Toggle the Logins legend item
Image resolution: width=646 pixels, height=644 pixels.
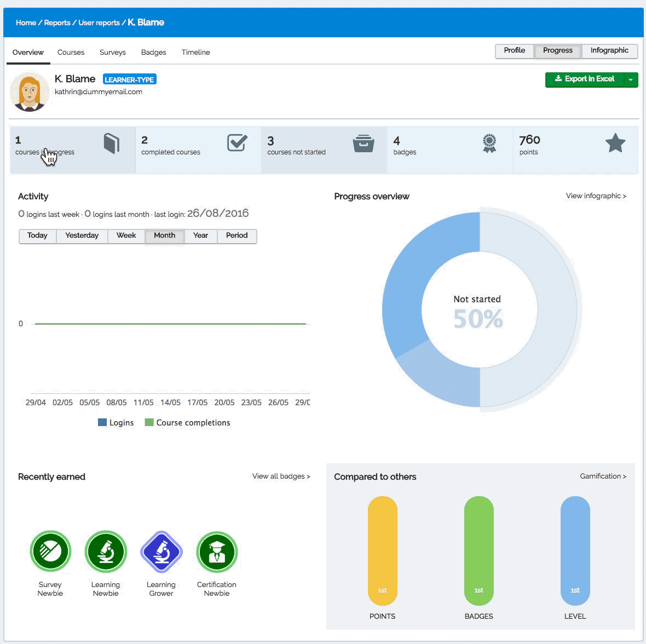116,423
